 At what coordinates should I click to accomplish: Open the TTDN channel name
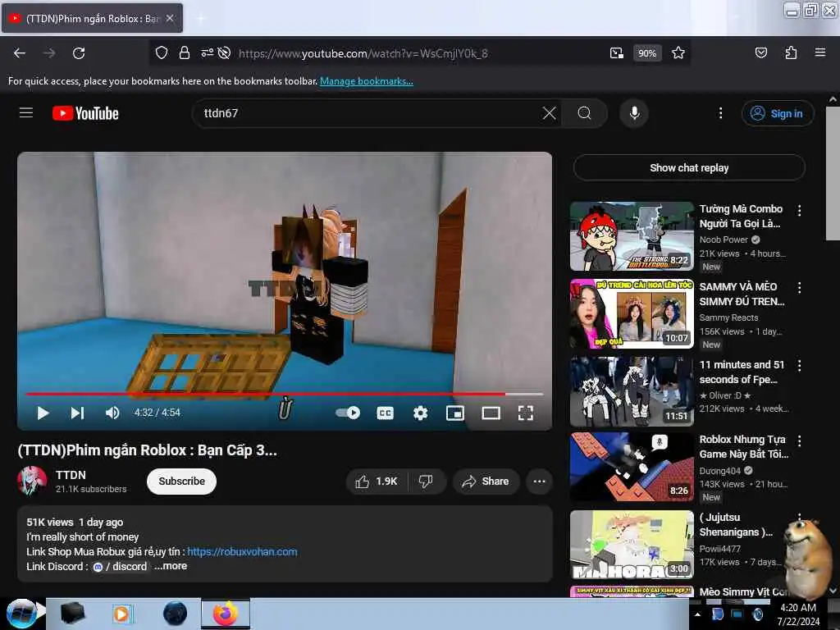(x=71, y=475)
